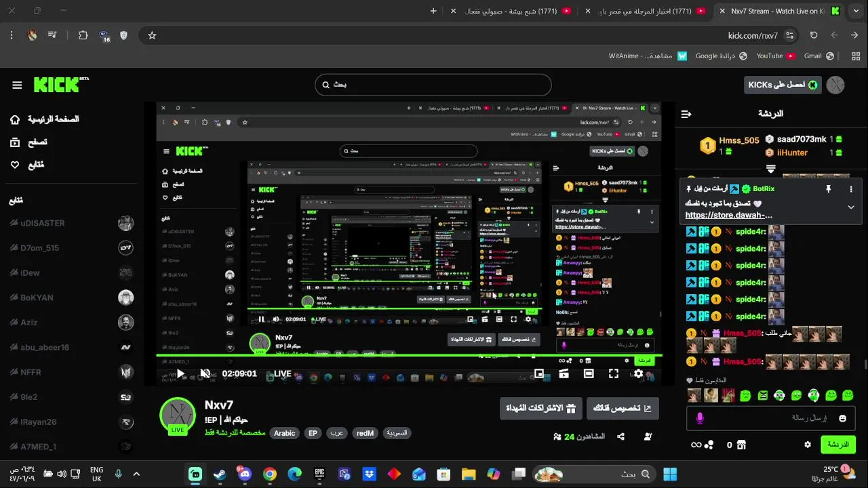
Task: Click the EP category tag
Action: click(313, 433)
